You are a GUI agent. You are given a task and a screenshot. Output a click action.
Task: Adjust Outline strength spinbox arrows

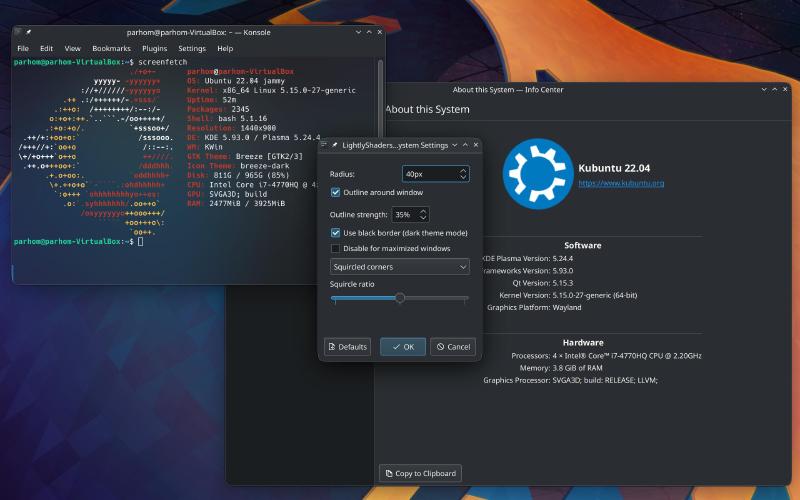click(424, 214)
